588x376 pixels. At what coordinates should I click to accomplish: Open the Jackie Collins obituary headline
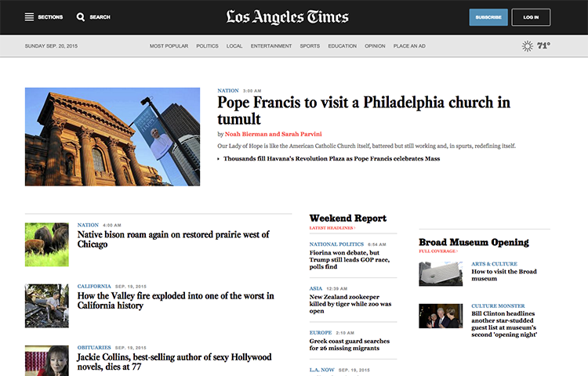(x=174, y=362)
